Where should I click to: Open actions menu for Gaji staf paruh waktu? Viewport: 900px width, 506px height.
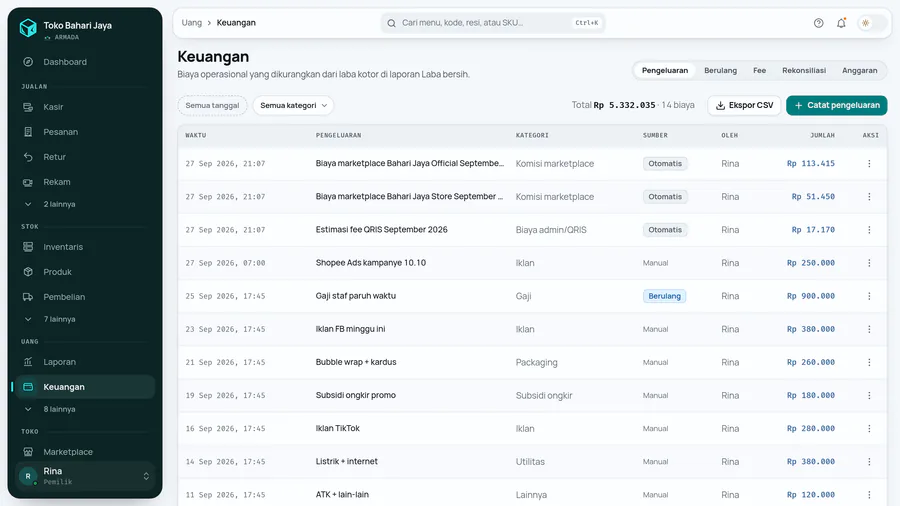[869, 296]
